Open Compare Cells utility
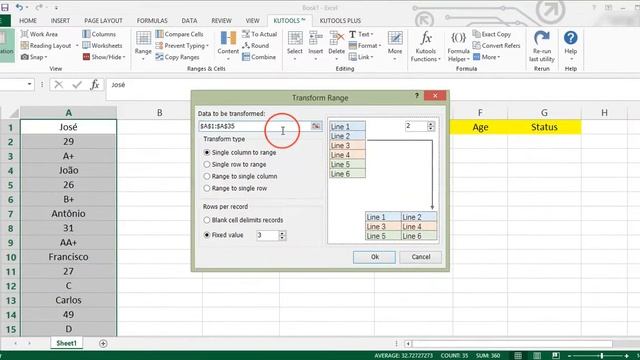This screenshot has height=360, width=640. [180, 34]
